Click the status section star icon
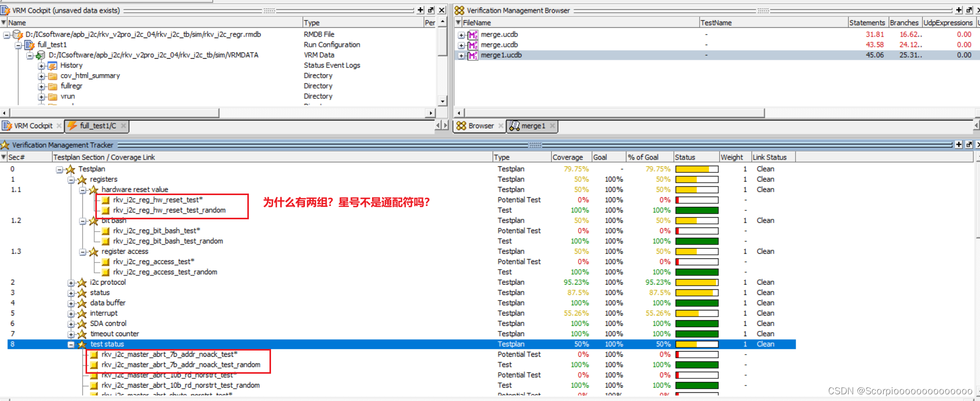This screenshot has height=401, width=980. 82,293
